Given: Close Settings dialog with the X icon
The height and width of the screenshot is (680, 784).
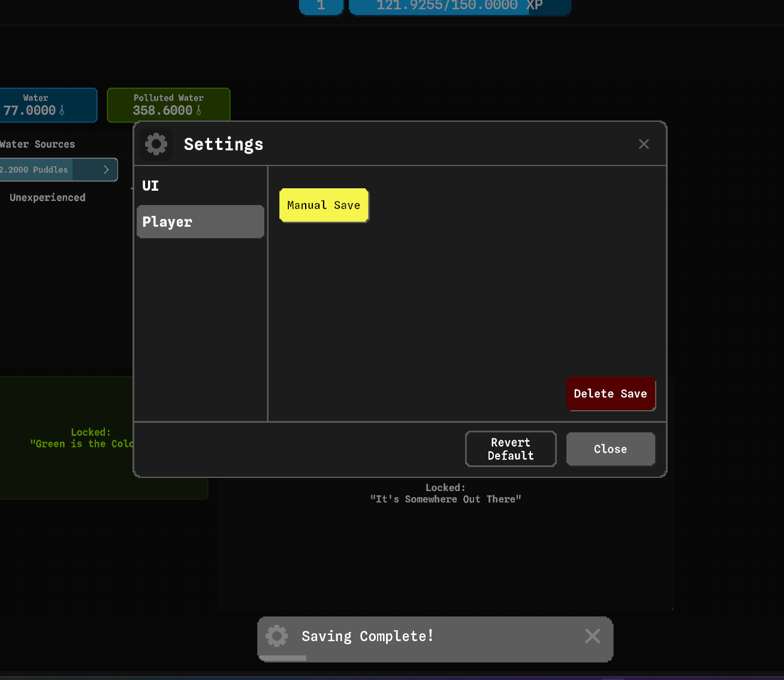Looking at the screenshot, I should (x=644, y=145).
